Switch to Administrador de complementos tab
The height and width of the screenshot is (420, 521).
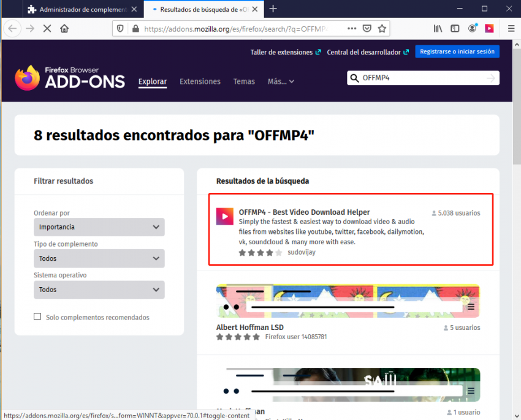(83, 9)
